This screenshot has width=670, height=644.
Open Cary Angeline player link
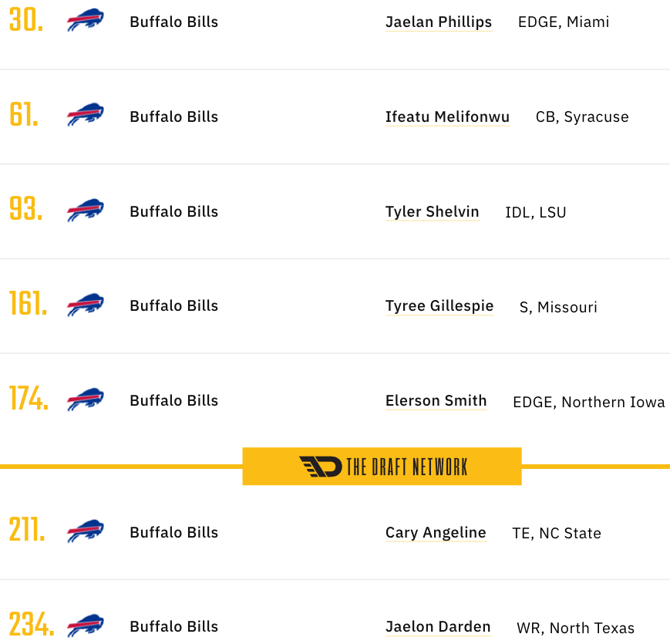(x=436, y=532)
